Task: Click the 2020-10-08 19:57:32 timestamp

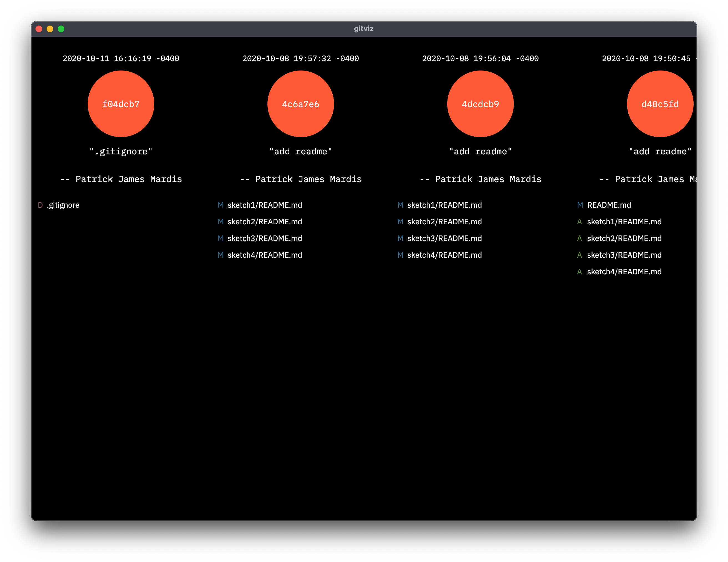Action: (300, 58)
